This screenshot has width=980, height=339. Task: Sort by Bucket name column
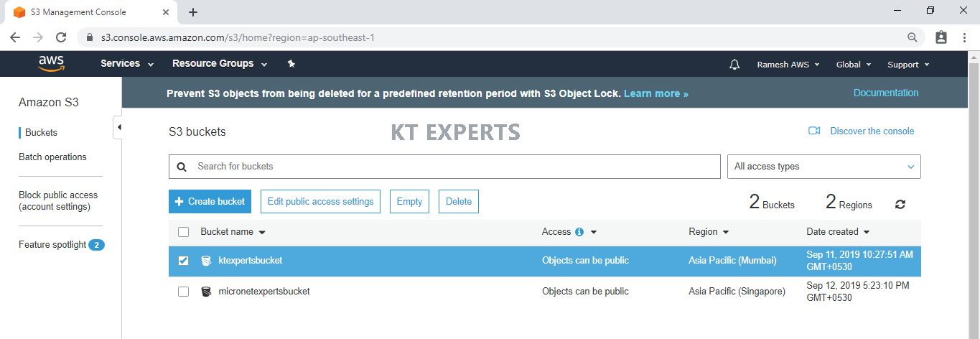point(233,232)
